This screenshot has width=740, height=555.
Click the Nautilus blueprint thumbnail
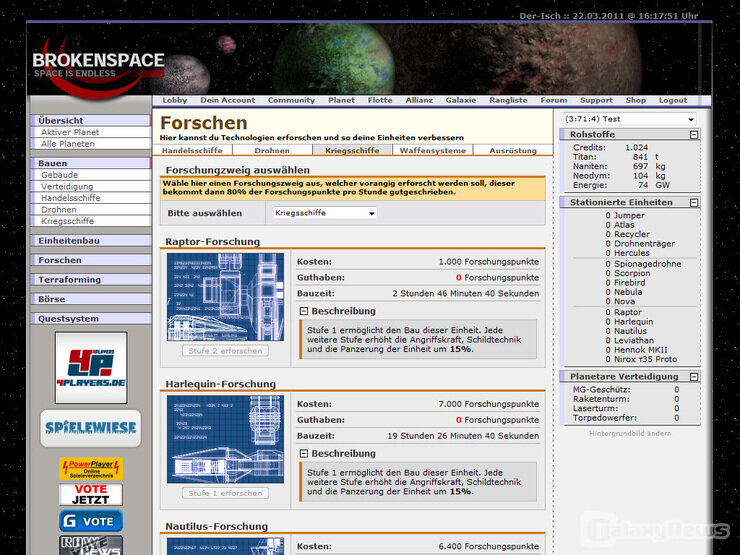(x=225, y=547)
